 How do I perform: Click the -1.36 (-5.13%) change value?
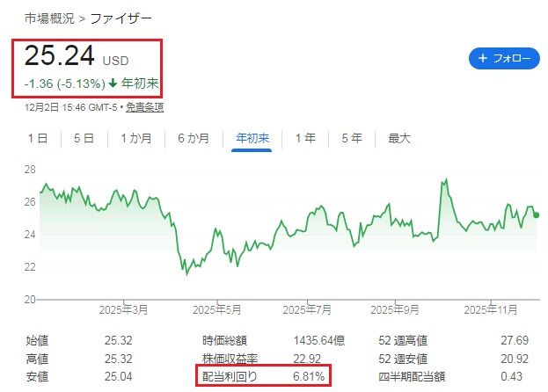click(65, 83)
